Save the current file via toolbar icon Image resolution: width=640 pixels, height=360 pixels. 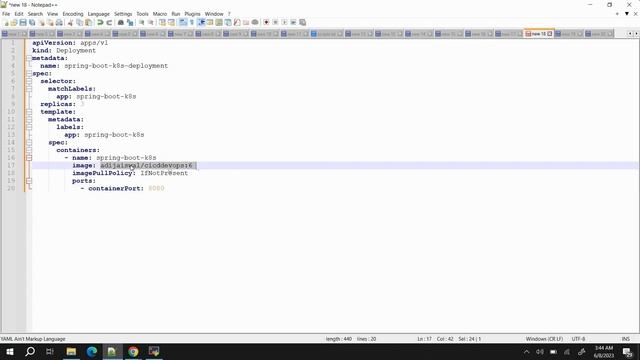[x=23, y=22]
